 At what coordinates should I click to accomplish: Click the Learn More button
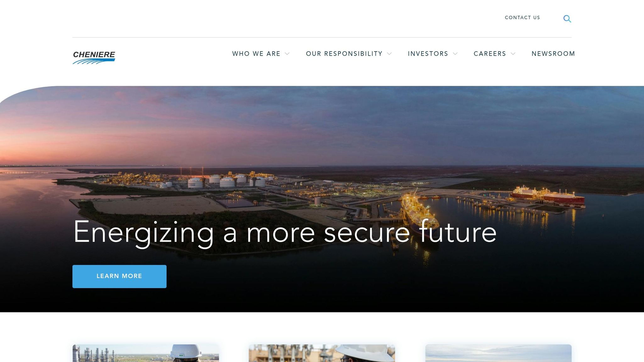[119, 276]
